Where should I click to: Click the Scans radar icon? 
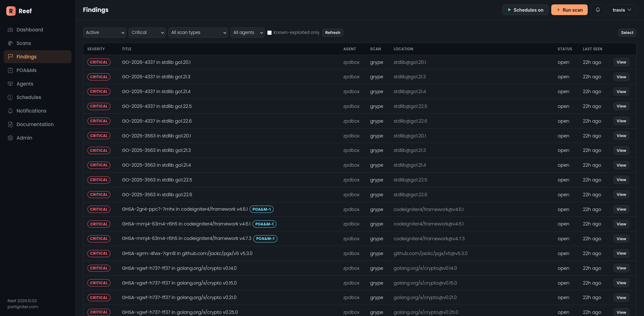point(10,43)
